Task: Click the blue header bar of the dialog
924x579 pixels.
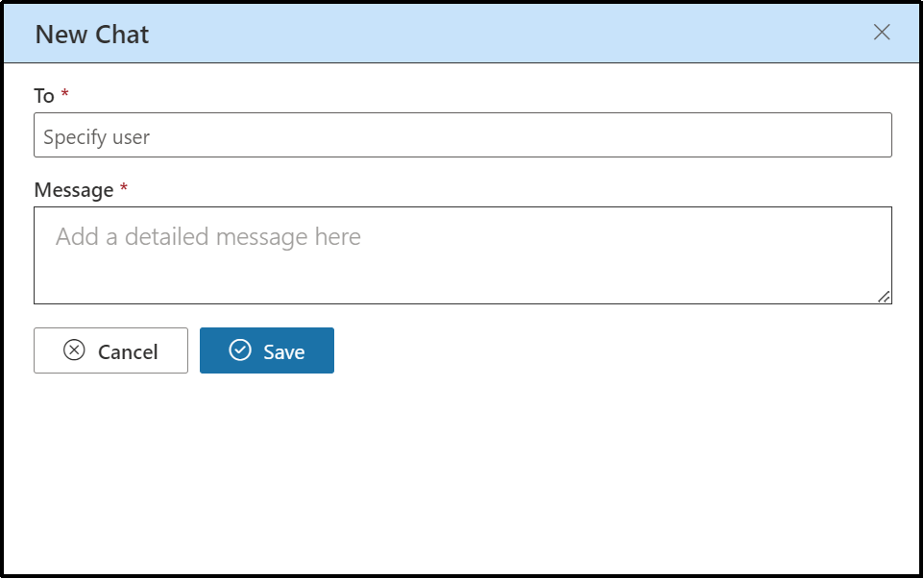Action: pyautogui.click(x=462, y=34)
